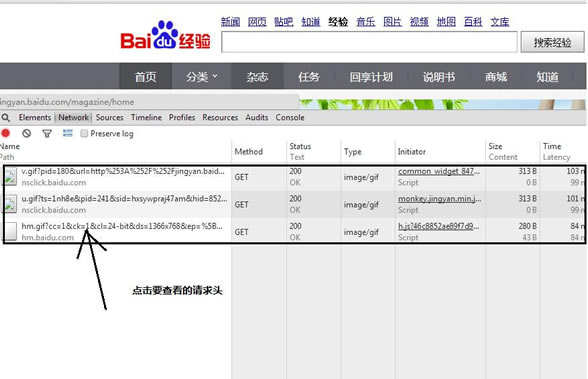Viewport: 588px width, 379px height.
Task: Open the 分类 dropdown in navigation bar
Action: [x=201, y=77]
